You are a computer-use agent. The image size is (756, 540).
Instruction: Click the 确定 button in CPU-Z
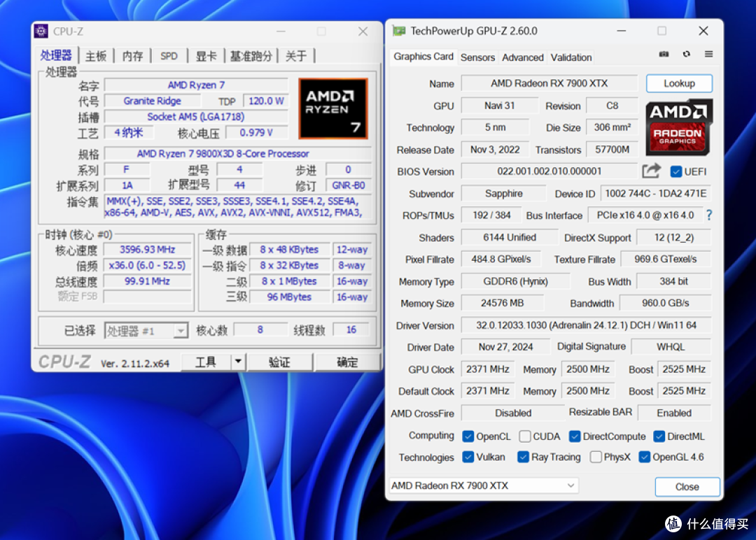click(346, 362)
